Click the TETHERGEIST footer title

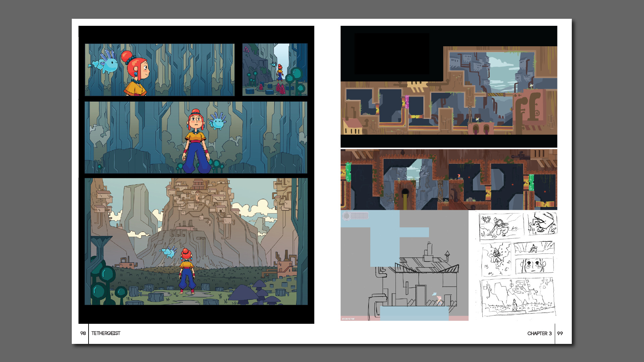coord(106,333)
